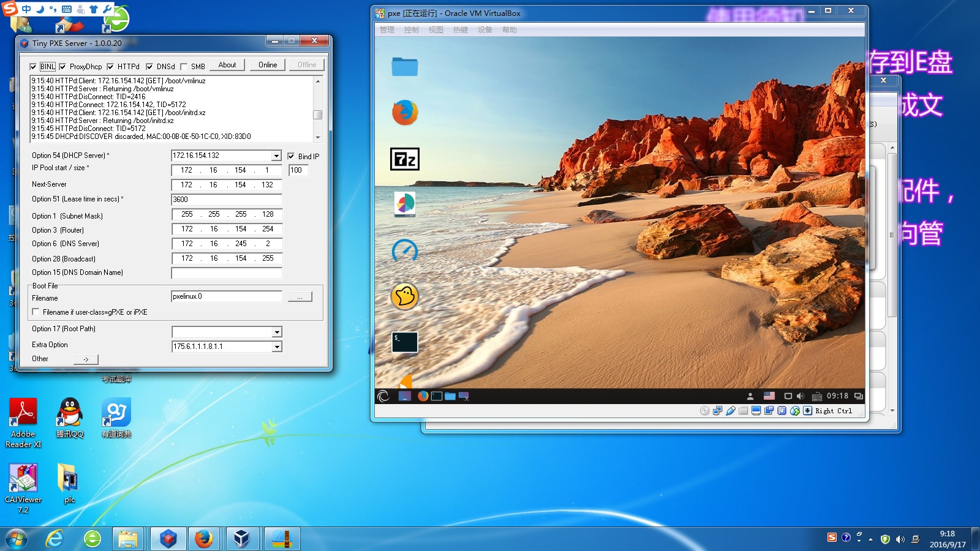Open Internet Explorer from Windows taskbar
This screenshot has height=551, width=980.
click(x=55, y=539)
